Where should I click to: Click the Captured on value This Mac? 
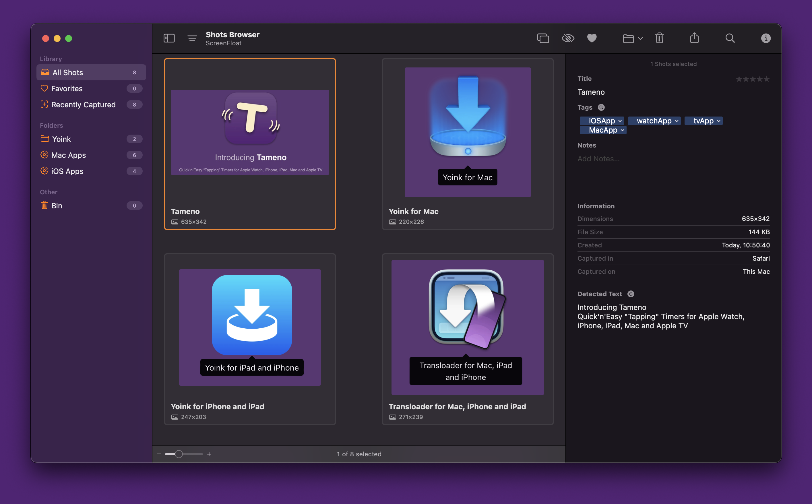tap(756, 271)
